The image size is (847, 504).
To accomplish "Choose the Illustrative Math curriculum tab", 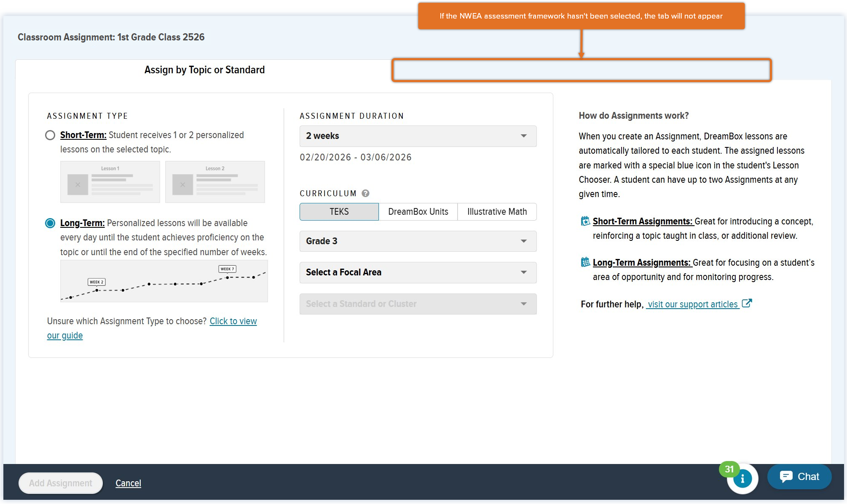I will pos(496,212).
